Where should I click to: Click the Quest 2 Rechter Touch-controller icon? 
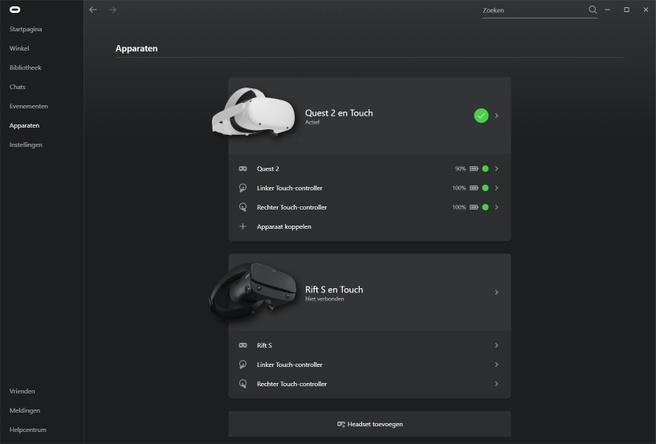(243, 207)
